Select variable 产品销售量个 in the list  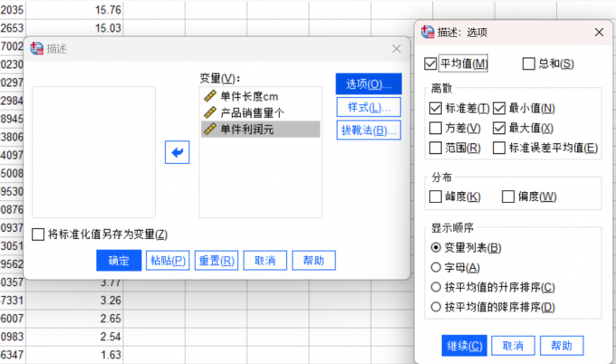[x=261, y=112]
